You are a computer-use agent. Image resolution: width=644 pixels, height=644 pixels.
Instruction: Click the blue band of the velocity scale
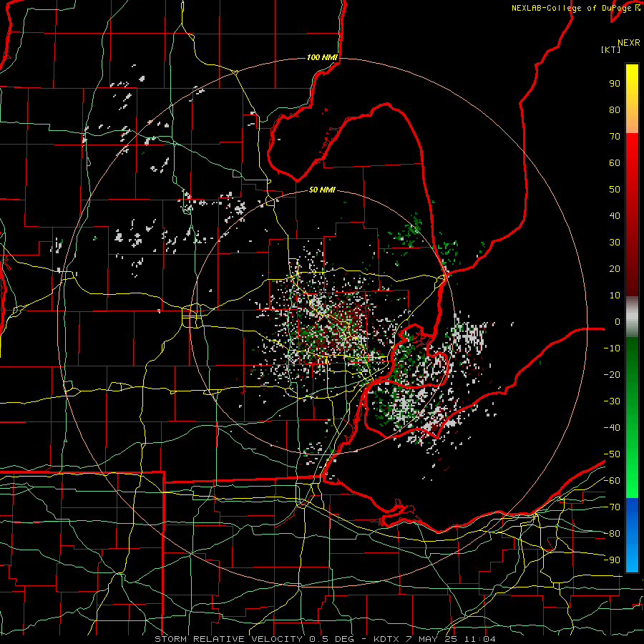click(632, 534)
